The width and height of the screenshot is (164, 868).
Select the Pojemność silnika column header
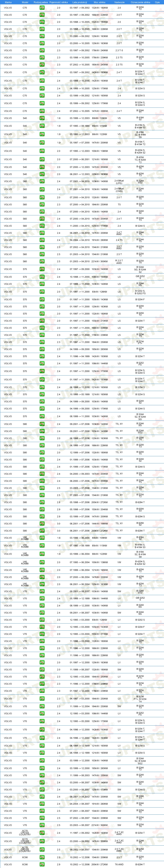[59, 2]
